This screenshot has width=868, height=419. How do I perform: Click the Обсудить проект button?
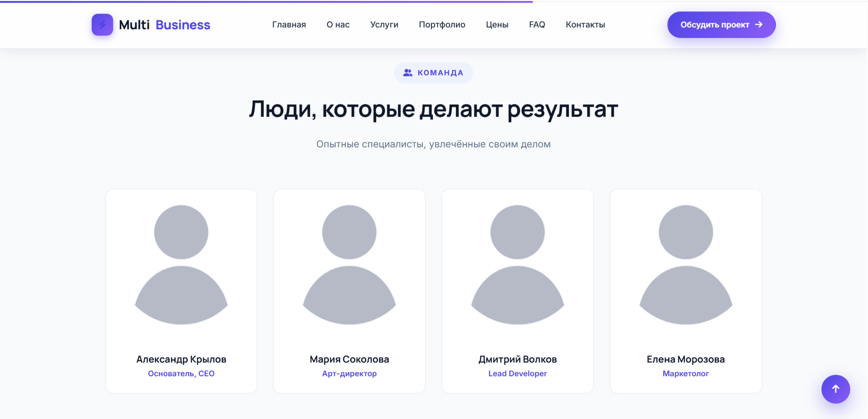point(721,25)
